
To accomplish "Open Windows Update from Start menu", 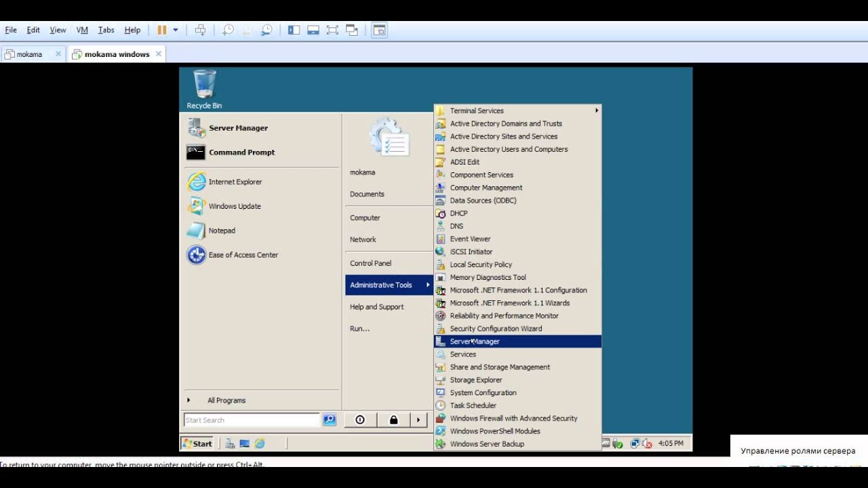I will tap(261, 206).
